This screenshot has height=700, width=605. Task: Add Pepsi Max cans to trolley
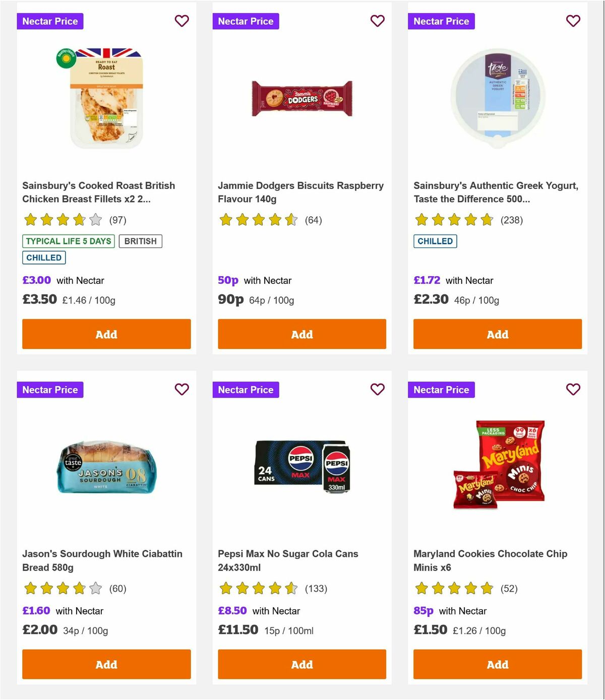point(302,664)
